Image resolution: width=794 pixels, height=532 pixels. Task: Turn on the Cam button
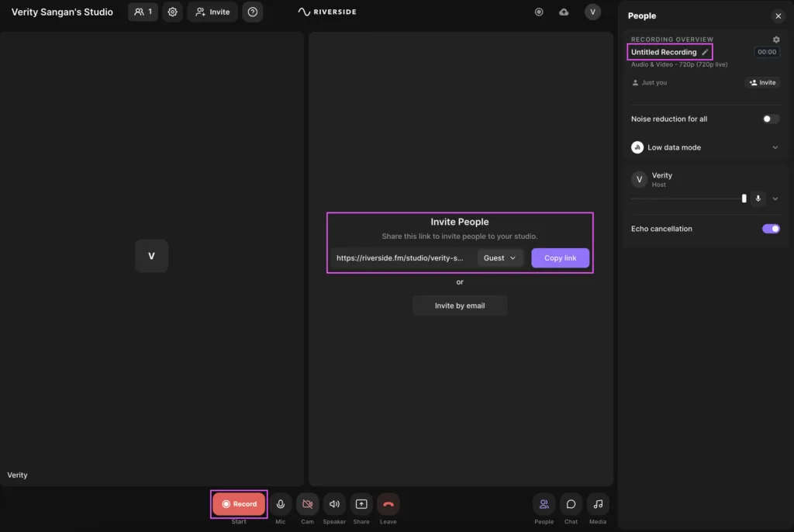tap(307, 504)
